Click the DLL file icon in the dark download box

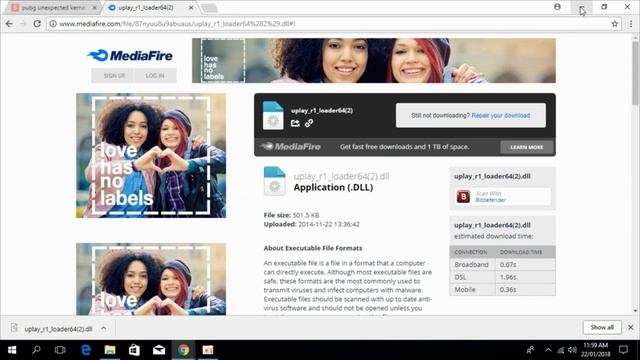coord(273,116)
